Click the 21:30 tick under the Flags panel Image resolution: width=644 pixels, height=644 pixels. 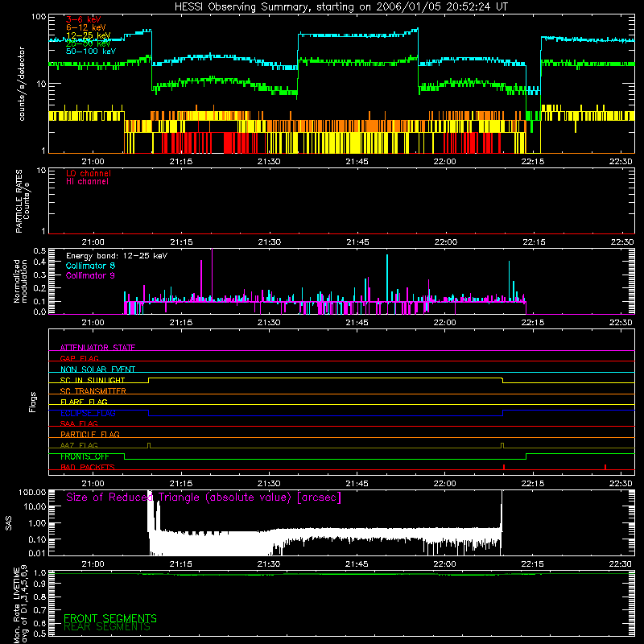(x=269, y=484)
